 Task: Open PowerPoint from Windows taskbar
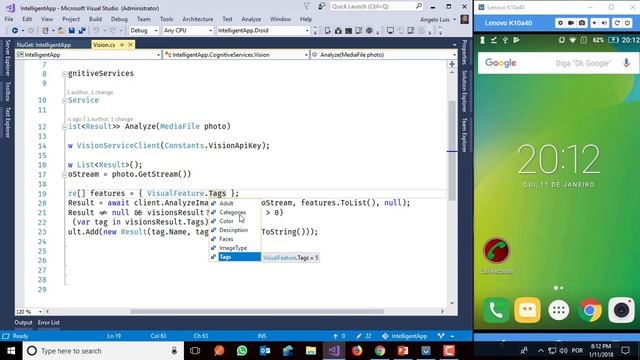(x=403, y=351)
